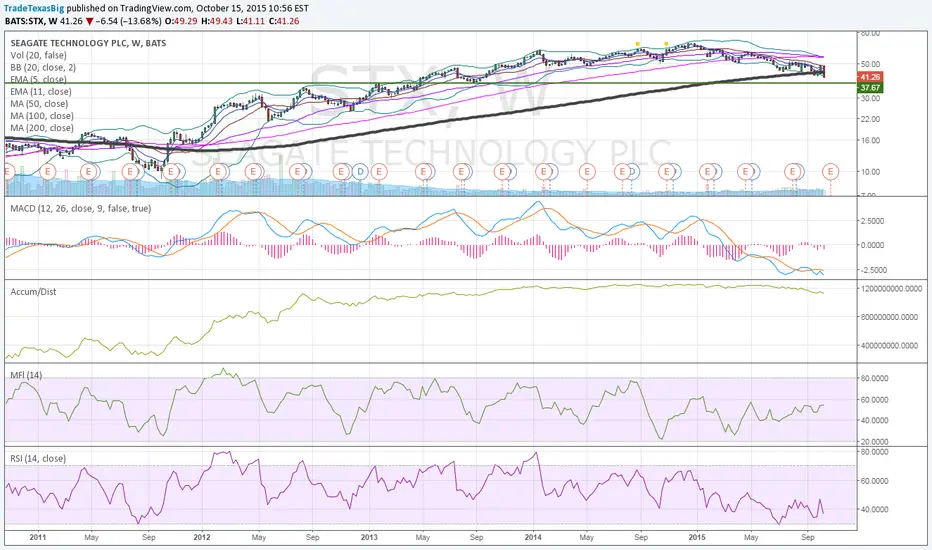The width and height of the screenshot is (932, 550).
Task: Select the MFI (14) pane label
Action: [x=26, y=375]
